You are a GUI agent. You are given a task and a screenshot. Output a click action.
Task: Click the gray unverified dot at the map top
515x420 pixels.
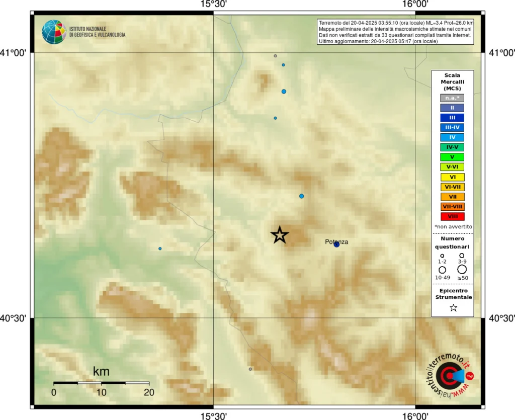(275, 56)
